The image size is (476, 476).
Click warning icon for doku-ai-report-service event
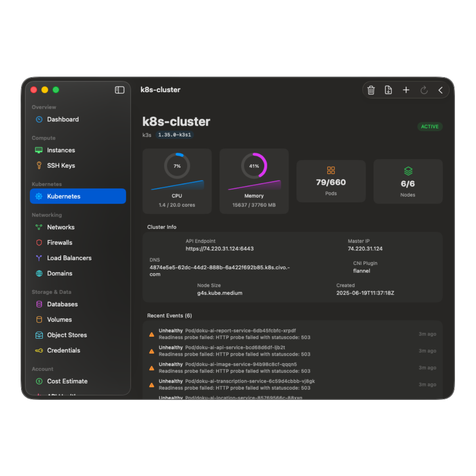point(152,334)
